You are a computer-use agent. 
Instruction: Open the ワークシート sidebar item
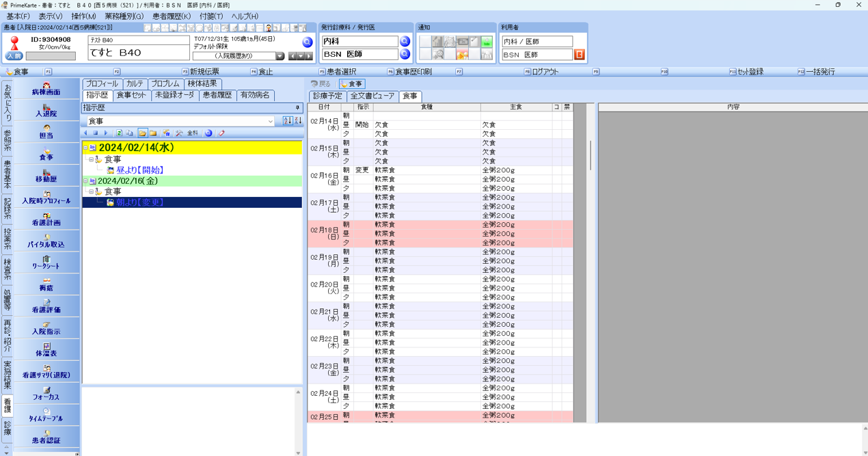pos(46,264)
